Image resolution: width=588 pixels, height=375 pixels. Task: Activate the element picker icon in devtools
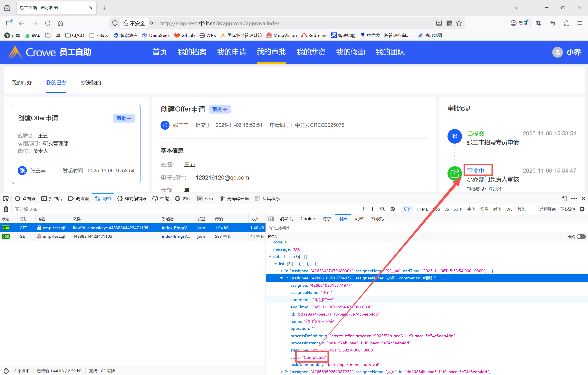pos(6,199)
